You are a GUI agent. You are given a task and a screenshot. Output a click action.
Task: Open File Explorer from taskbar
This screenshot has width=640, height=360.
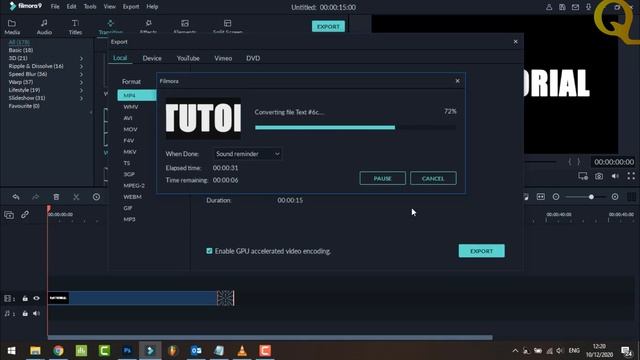pyautogui.click(x=36, y=351)
